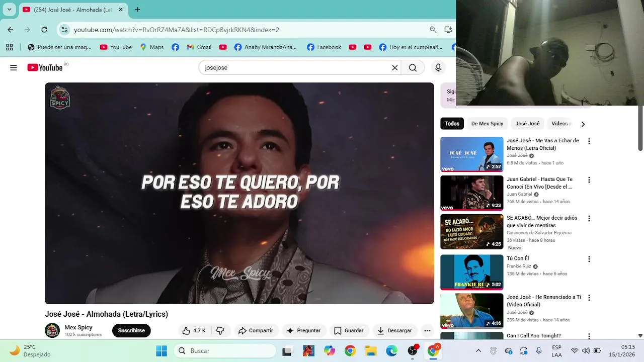View site information icon in address bar
Image resolution: width=644 pixels, height=362 pixels.
click(64, 30)
